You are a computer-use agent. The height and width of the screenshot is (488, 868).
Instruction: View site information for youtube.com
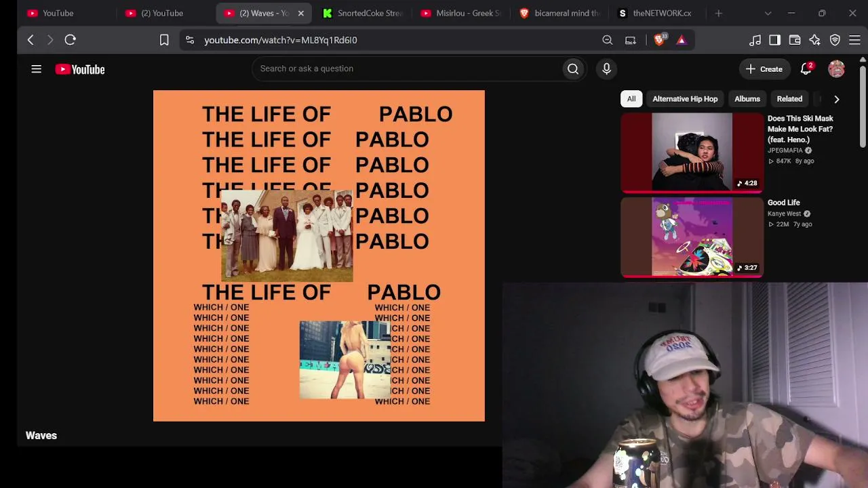pos(190,40)
